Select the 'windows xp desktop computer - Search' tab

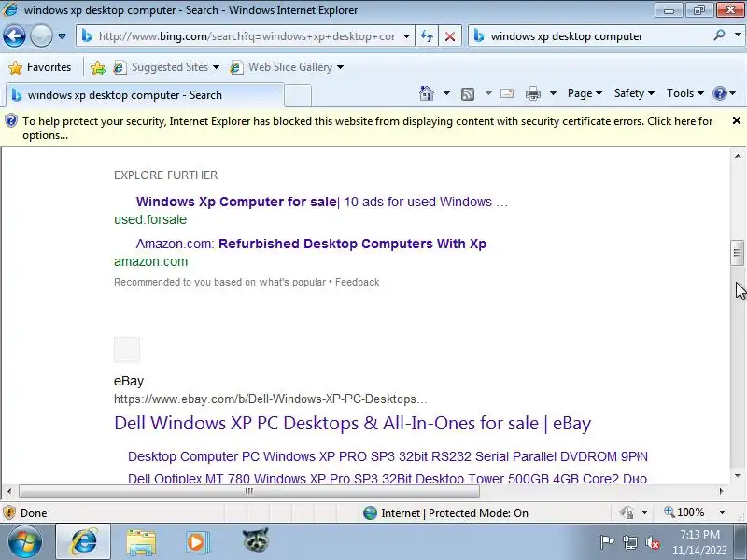point(145,95)
